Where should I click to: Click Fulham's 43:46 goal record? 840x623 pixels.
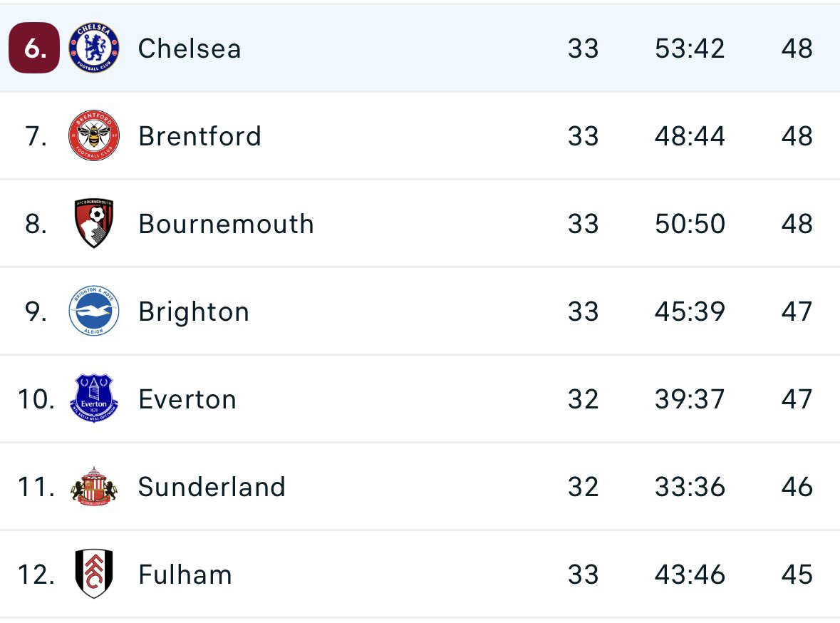690,575
